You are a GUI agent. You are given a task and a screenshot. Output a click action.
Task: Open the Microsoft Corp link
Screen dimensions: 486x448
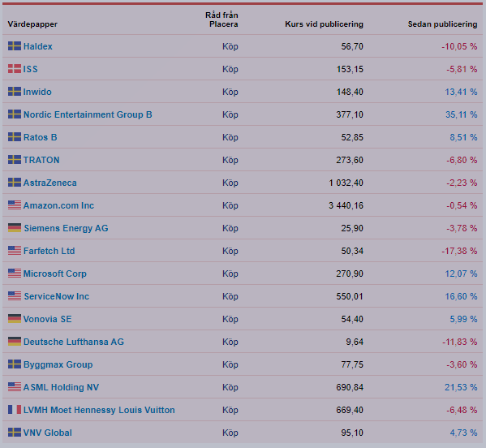[55, 274]
